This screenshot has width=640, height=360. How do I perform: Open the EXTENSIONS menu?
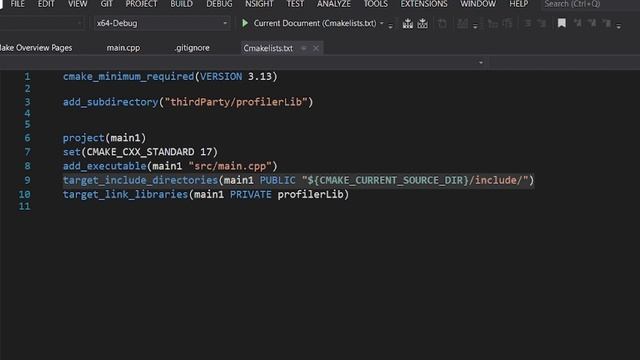tap(424, 4)
